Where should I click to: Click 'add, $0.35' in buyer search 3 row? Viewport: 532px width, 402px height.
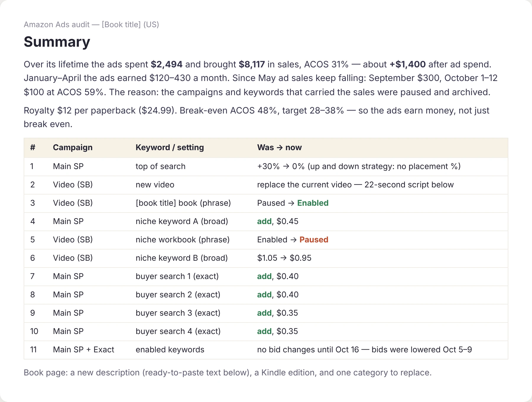click(x=278, y=313)
